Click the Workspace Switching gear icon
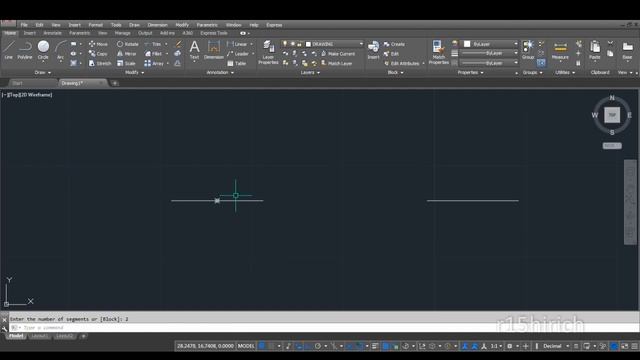Image resolution: width=640 pixels, height=360 pixels. tap(510, 346)
